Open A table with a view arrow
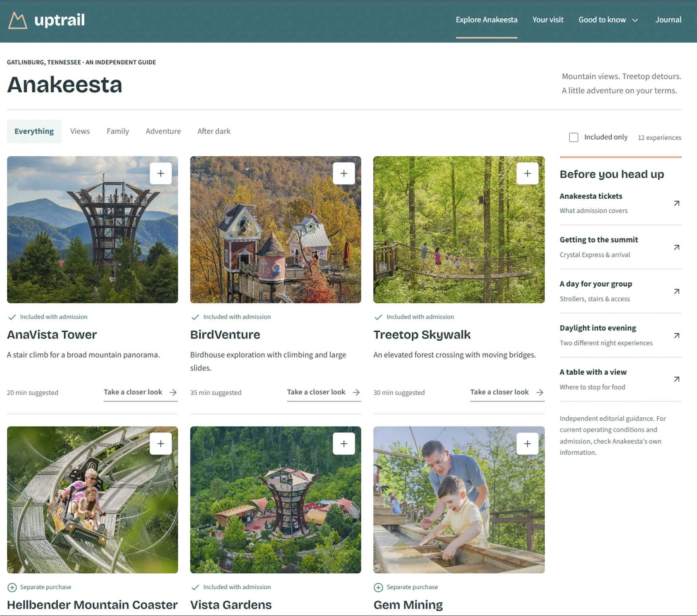The width and height of the screenshot is (697, 616). click(676, 379)
